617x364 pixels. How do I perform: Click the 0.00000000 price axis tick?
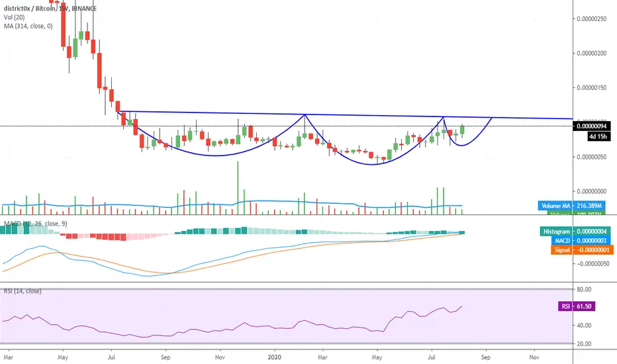[592, 191]
